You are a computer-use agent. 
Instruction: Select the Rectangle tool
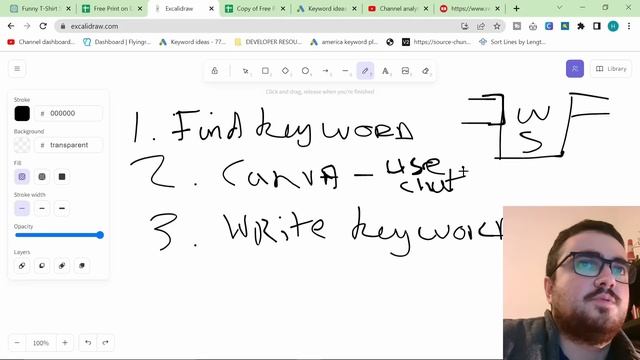coord(265,71)
